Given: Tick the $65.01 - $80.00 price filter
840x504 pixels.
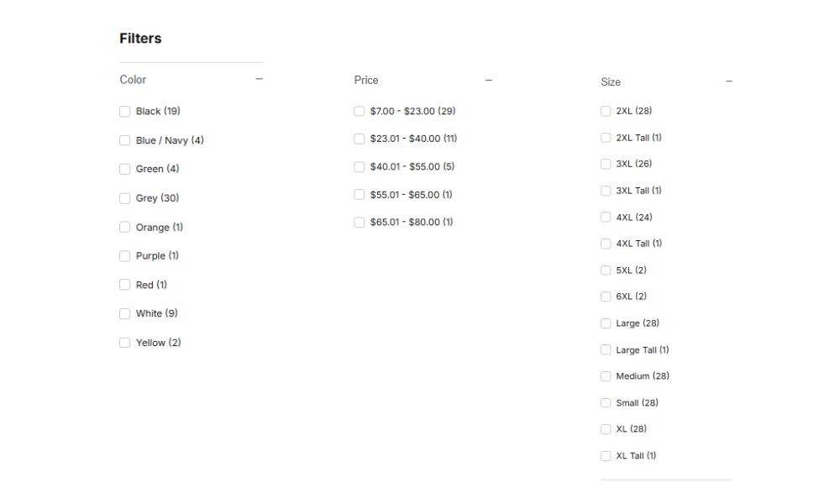Looking at the screenshot, I should point(360,223).
